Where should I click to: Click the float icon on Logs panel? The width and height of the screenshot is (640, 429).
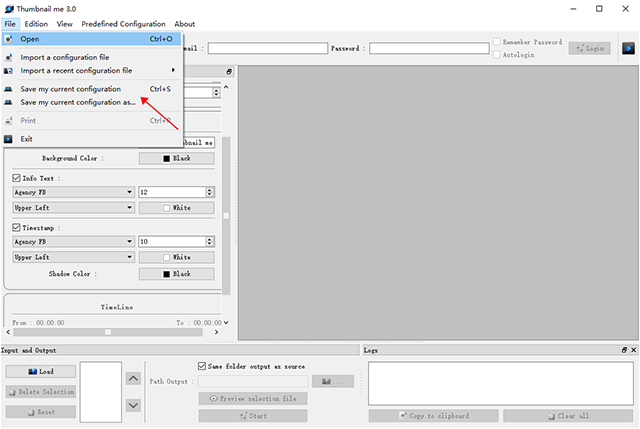[624, 350]
